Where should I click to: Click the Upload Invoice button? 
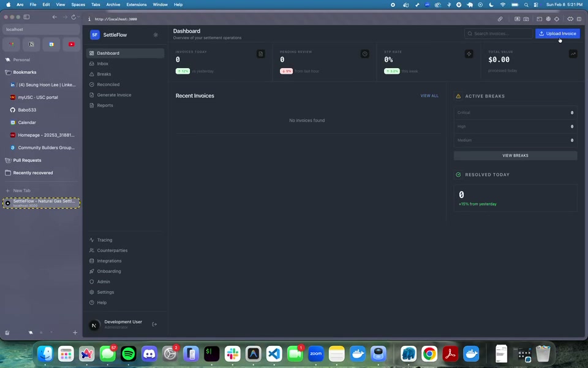557,34
